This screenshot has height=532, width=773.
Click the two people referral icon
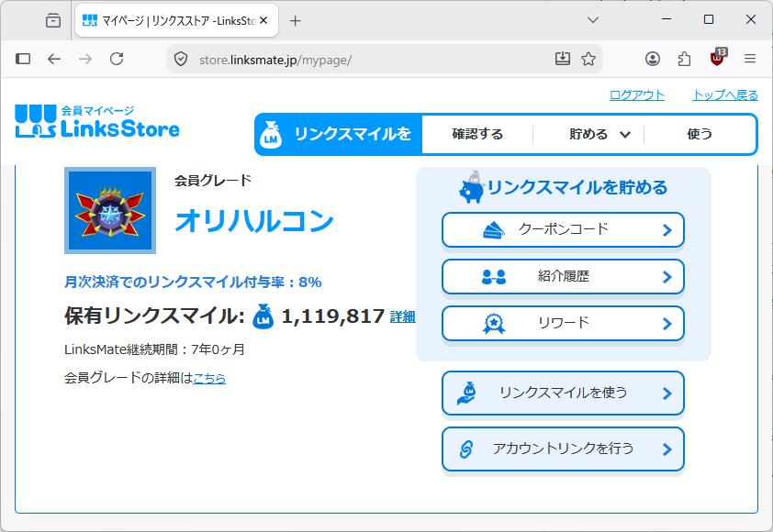tap(494, 277)
